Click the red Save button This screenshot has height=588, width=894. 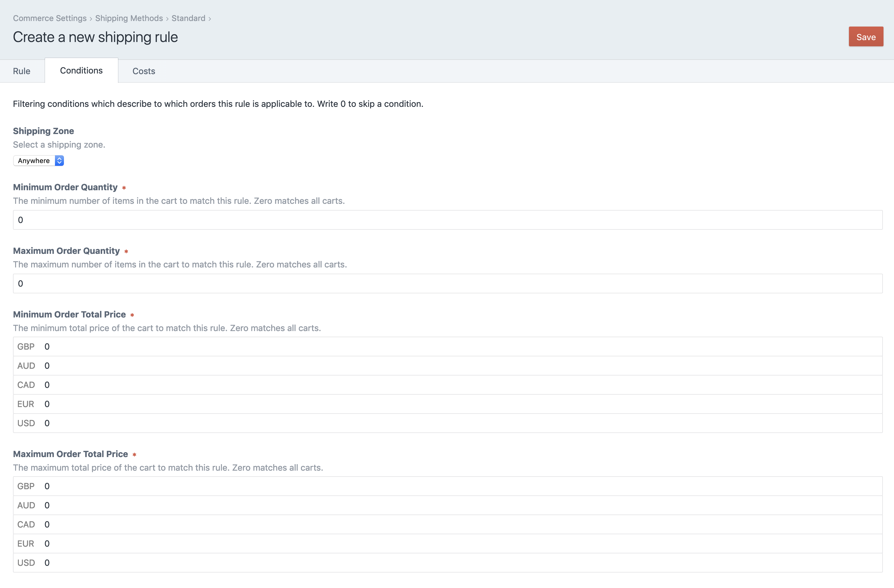[866, 37]
